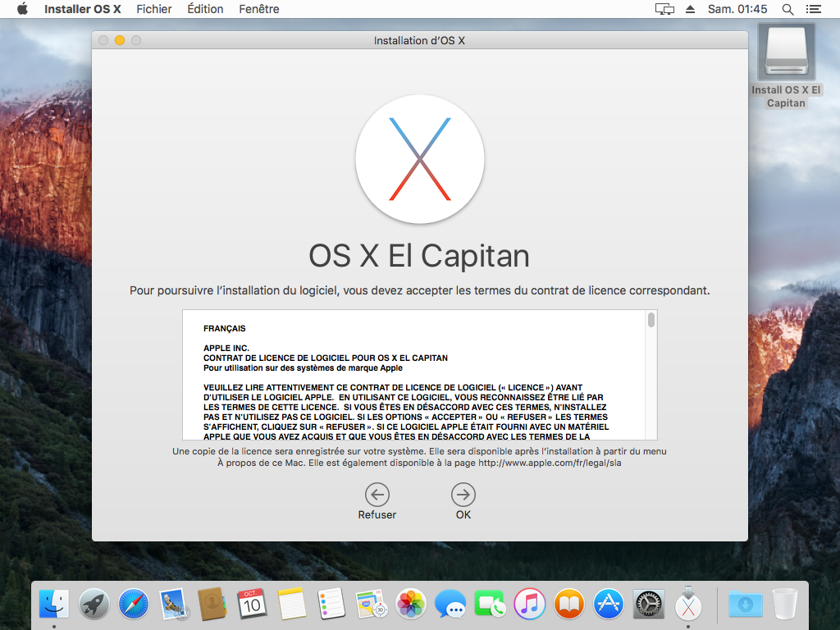
Task: Click the license agreement scrollbar thumb
Action: pos(651,320)
